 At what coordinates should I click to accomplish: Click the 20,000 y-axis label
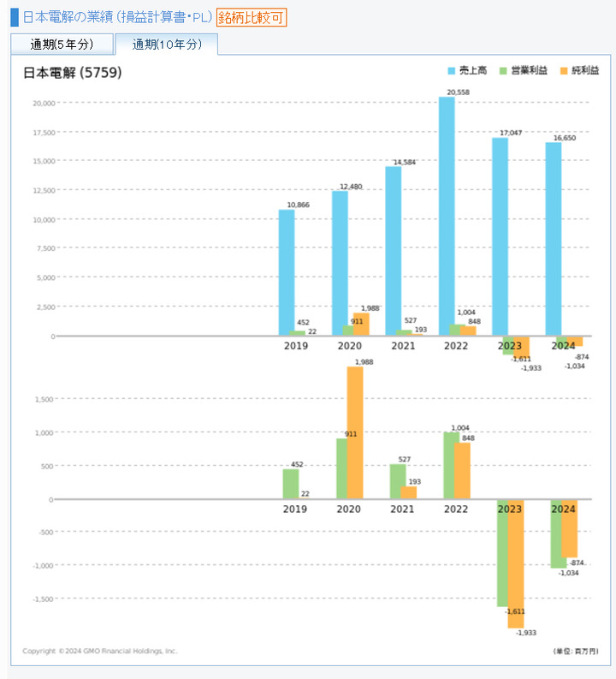(x=44, y=103)
